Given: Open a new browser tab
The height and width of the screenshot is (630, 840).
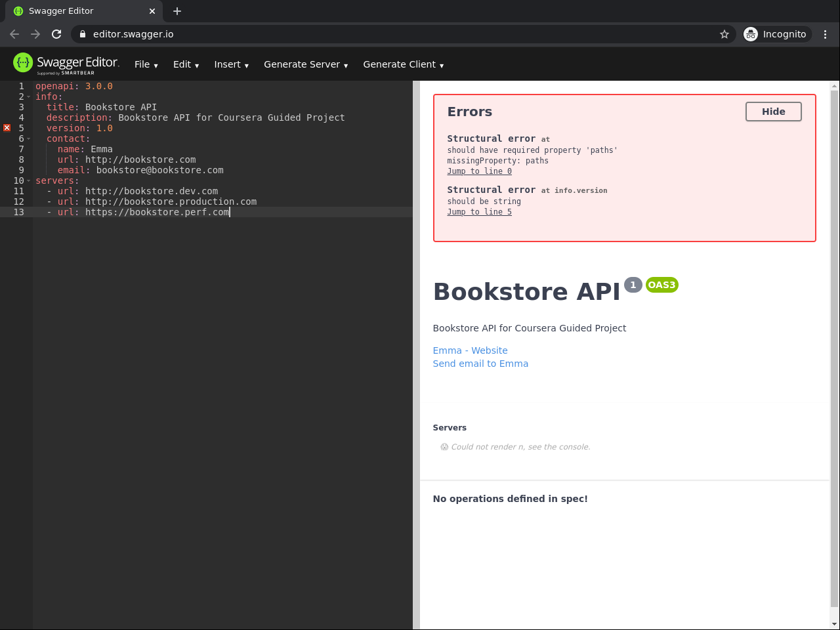Looking at the screenshot, I should [x=177, y=11].
